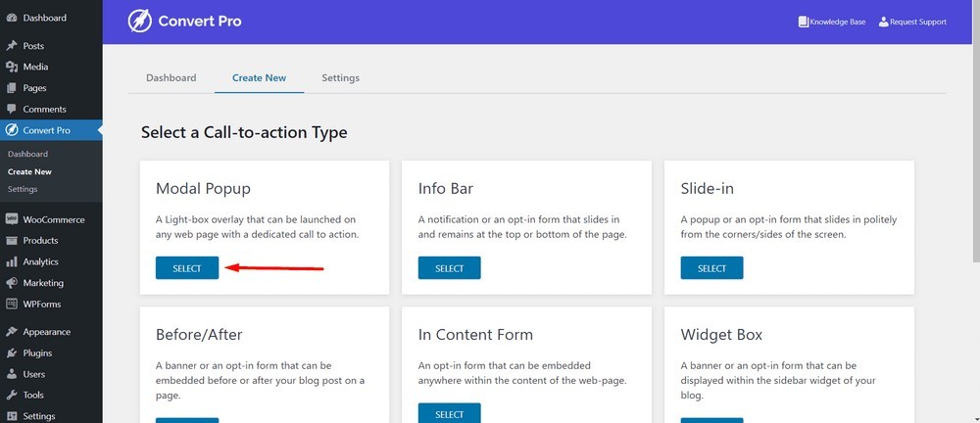980x423 pixels.
Task: Click the Knowledge Base book icon
Action: 804,22
